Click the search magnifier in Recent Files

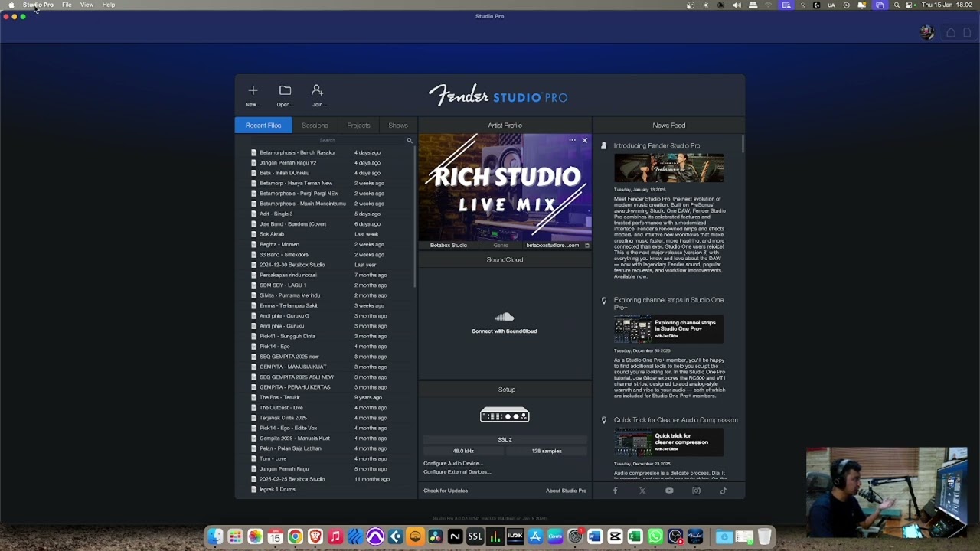[410, 141]
